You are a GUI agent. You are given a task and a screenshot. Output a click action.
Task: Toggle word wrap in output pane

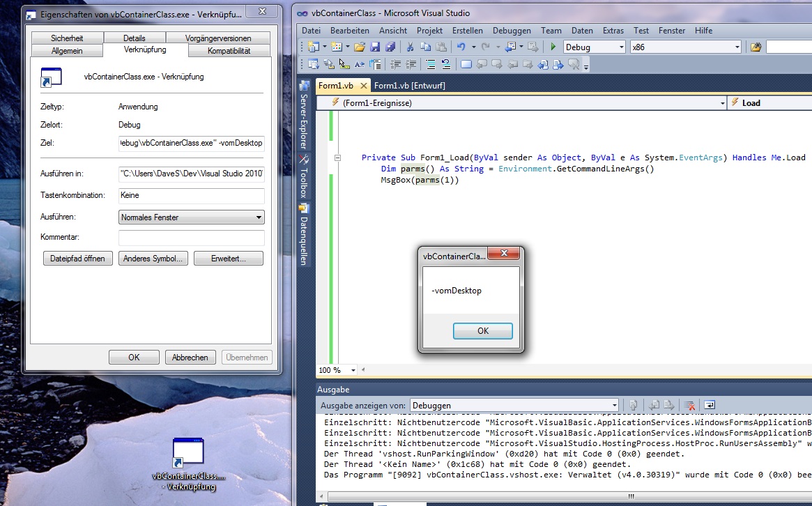(709, 405)
